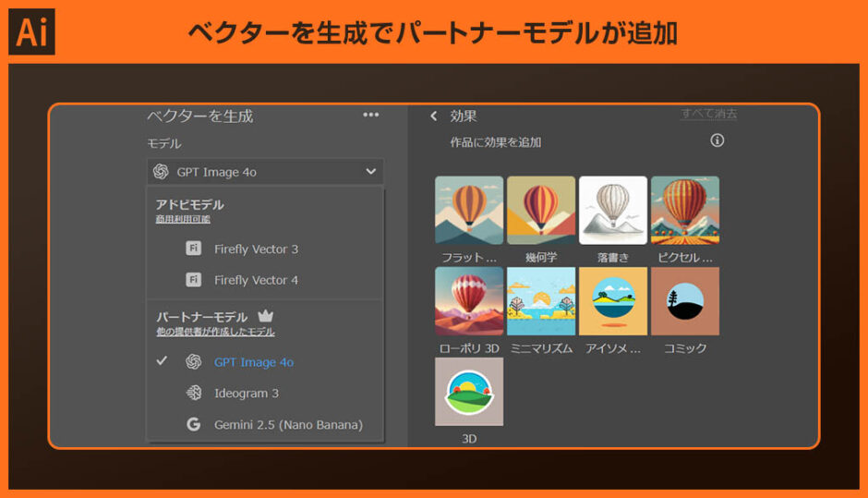Click the info icon beside 作品に効果を追加
This screenshot has width=868, height=498.
tap(717, 140)
